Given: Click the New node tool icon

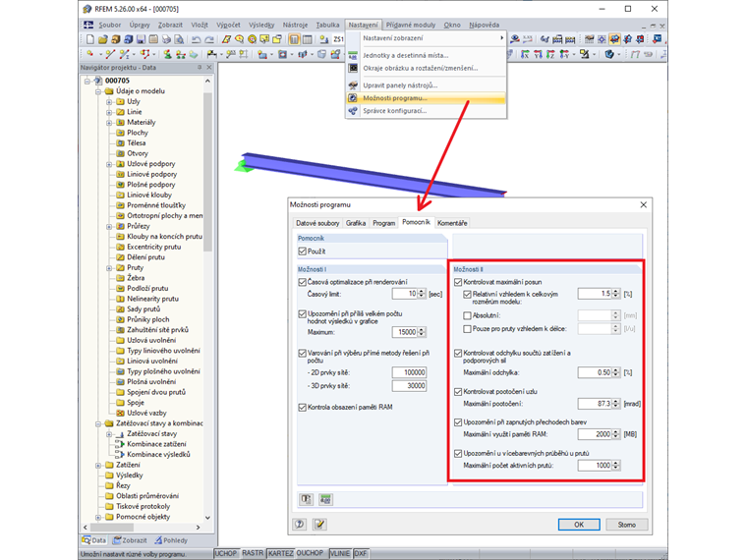Looking at the screenshot, I should point(90,54).
